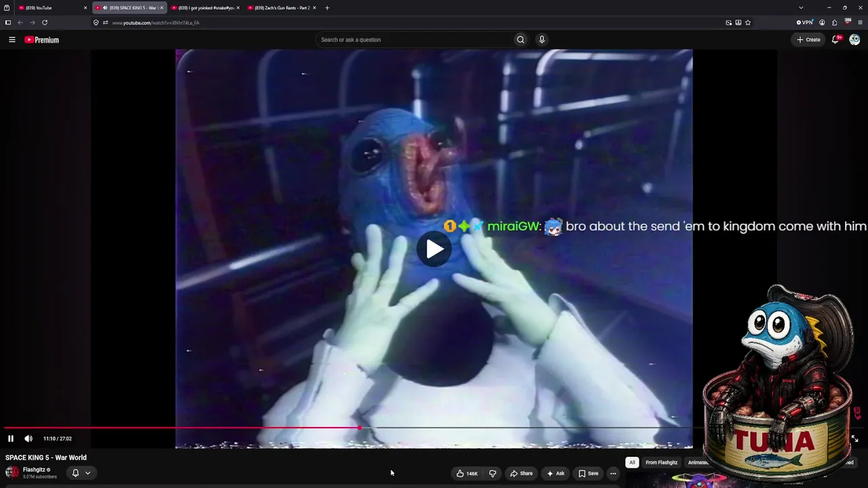This screenshot has width=868, height=488.
Task: Open the browser extensions icon
Action: (x=835, y=22)
